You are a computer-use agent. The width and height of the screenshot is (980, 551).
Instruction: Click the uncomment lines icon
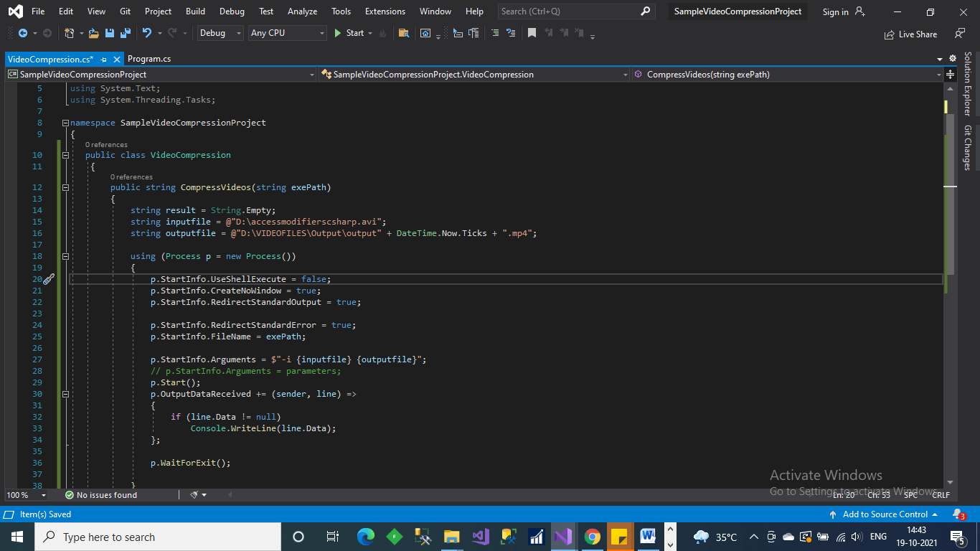511,33
